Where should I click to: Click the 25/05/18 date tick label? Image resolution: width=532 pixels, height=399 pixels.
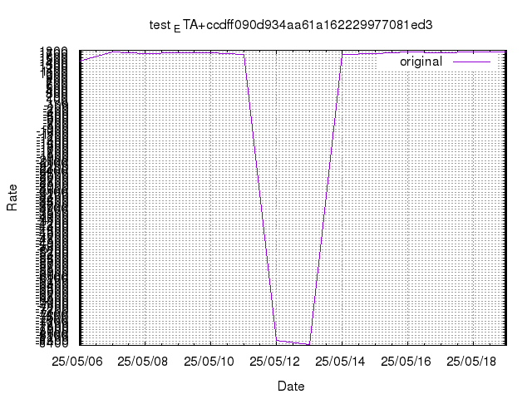point(471,362)
